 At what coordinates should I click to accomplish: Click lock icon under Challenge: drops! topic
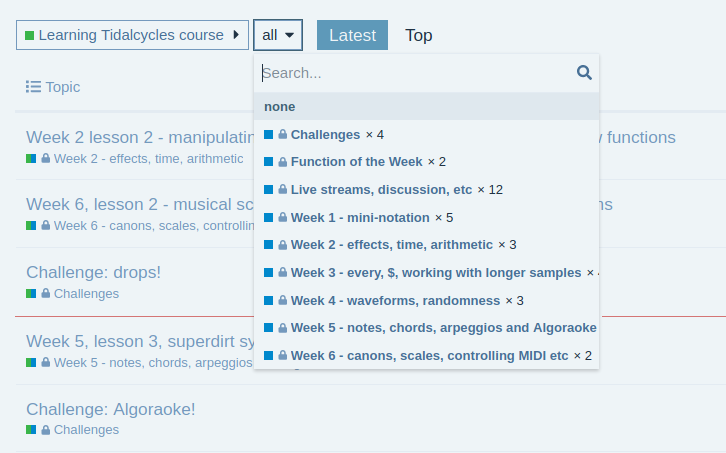46,294
